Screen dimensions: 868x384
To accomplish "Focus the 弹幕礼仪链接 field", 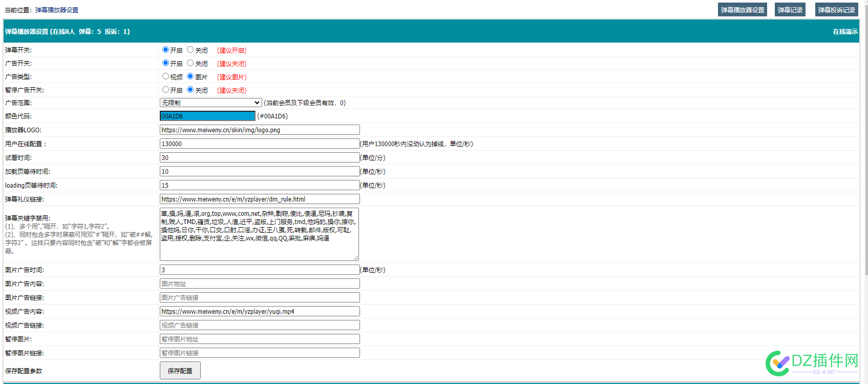I will coord(260,199).
